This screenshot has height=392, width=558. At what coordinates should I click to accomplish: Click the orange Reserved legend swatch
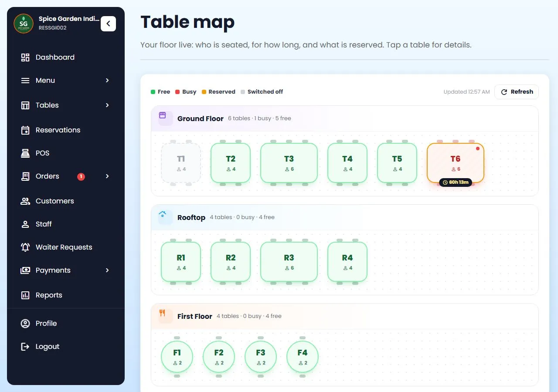tap(204, 92)
